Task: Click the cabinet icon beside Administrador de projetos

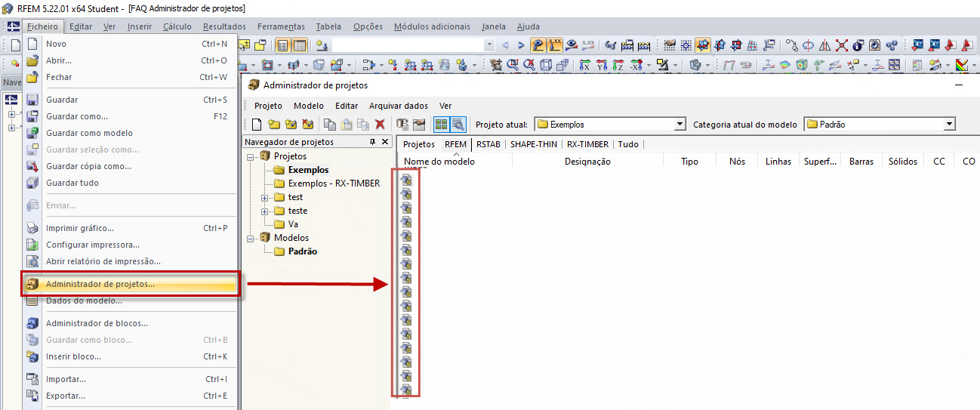Action: click(x=32, y=284)
